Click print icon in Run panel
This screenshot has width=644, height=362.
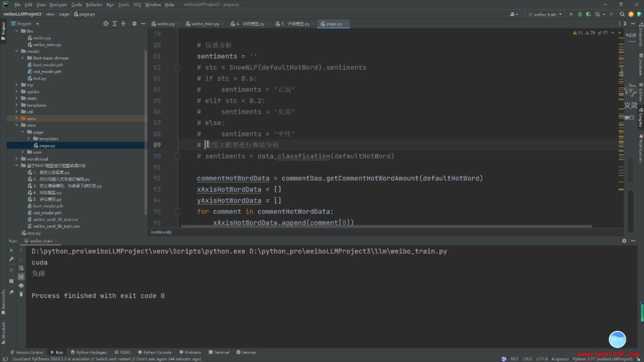point(21,286)
